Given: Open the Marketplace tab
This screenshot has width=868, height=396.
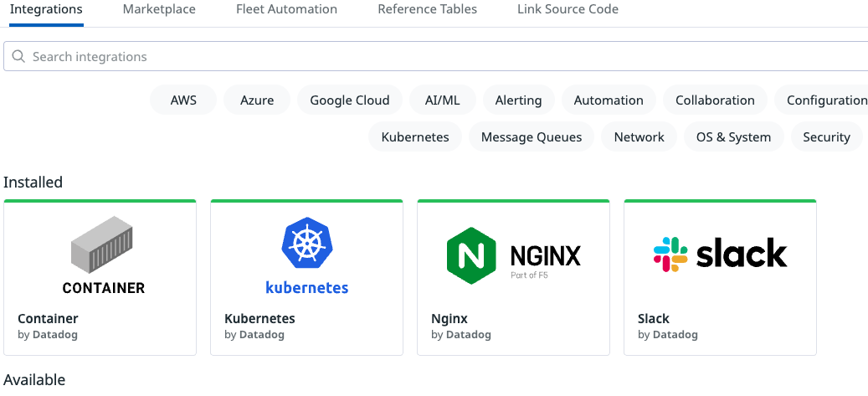Looking at the screenshot, I should [159, 9].
